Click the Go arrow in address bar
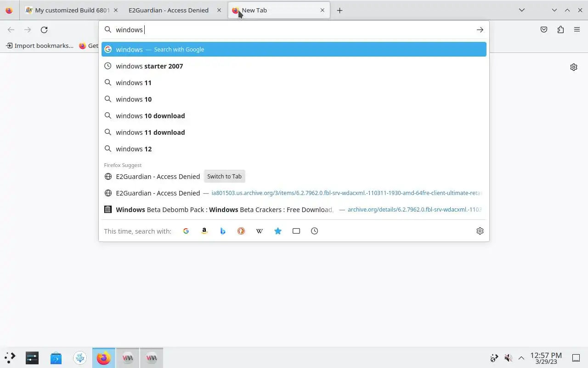 point(480,29)
